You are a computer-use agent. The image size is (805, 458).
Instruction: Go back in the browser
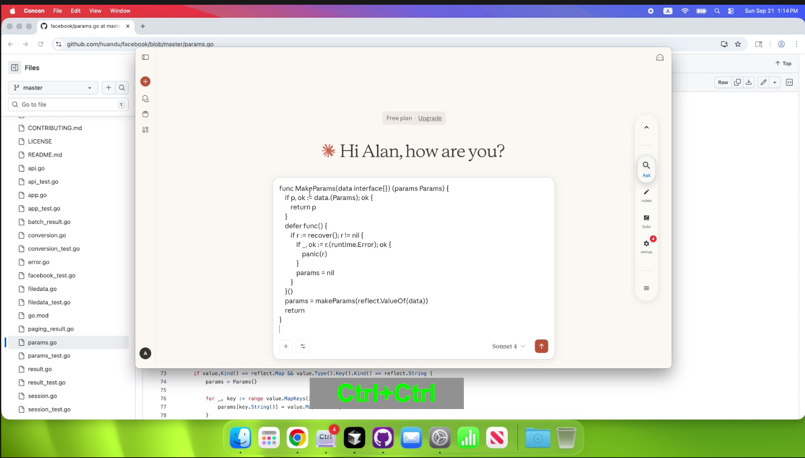point(11,44)
